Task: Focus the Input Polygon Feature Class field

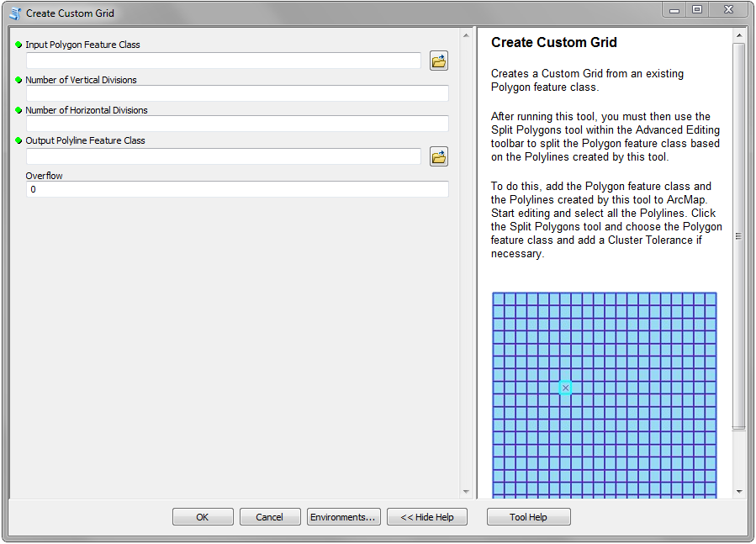Action: (224, 61)
